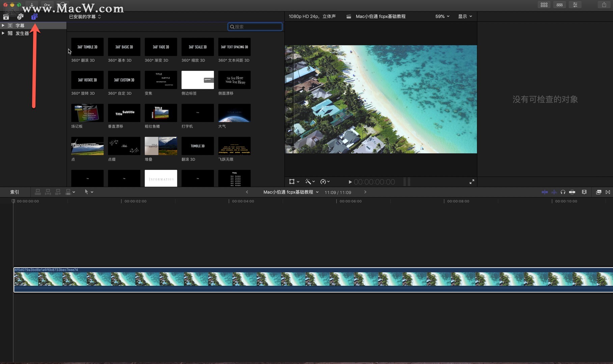This screenshot has width=613, height=364.
Task: Open the 已安装的字幕 filter popup
Action: click(85, 17)
